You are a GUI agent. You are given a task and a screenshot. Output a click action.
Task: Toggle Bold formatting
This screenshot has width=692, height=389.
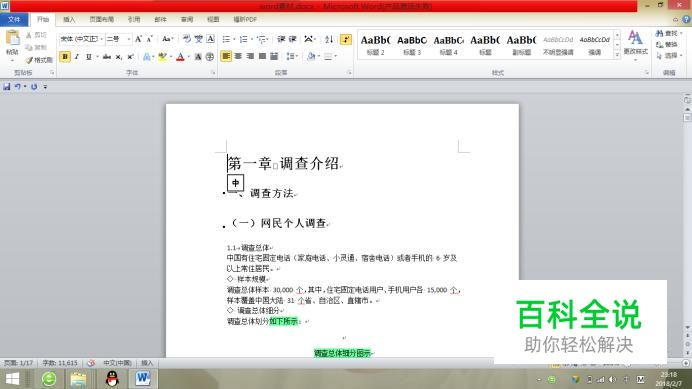tap(65, 57)
